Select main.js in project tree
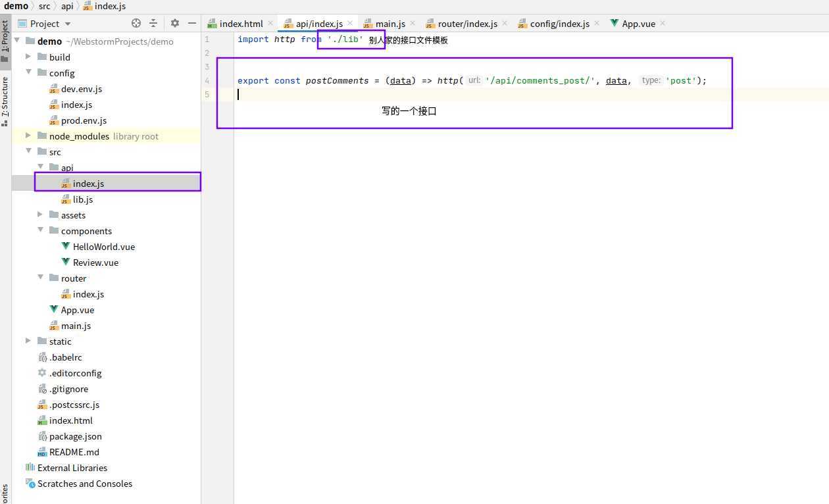 click(x=76, y=326)
